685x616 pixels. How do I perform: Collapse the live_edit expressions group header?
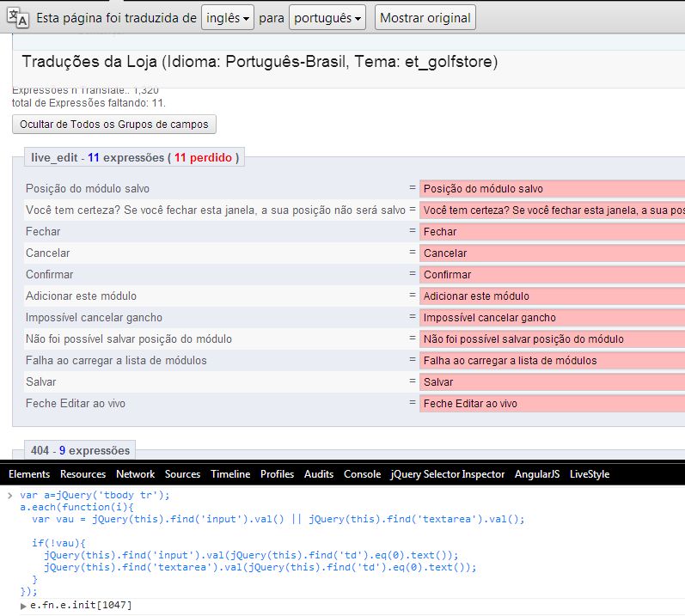pos(135,157)
